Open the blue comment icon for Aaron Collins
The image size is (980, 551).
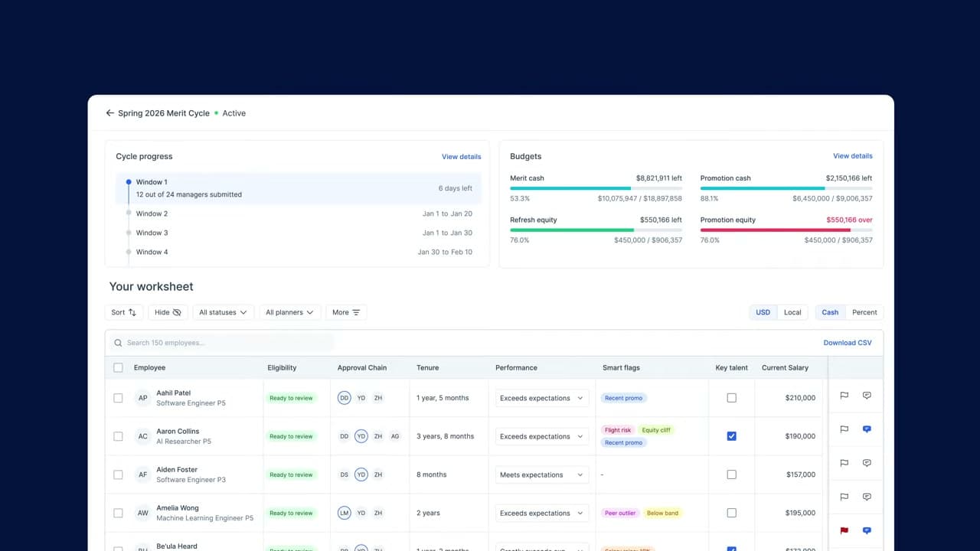point(867,429)
